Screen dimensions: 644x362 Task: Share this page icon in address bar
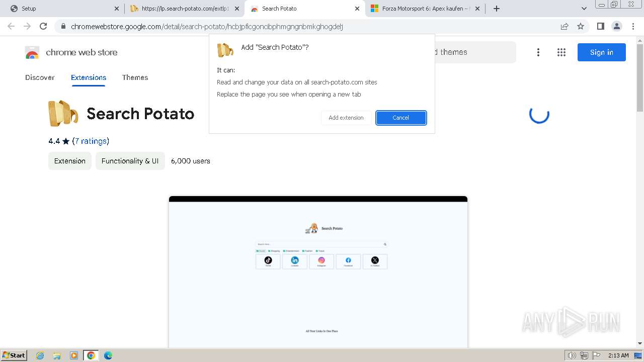[x=565, y=27]
